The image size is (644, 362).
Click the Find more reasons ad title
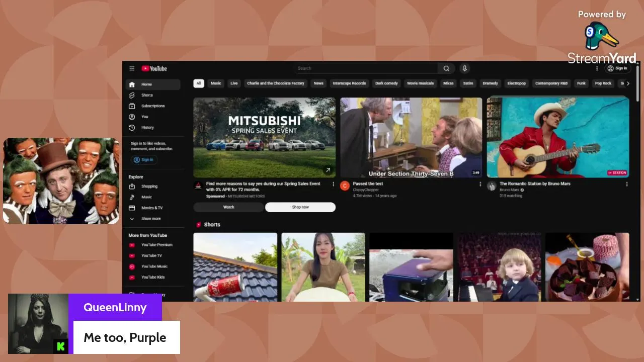263,187
